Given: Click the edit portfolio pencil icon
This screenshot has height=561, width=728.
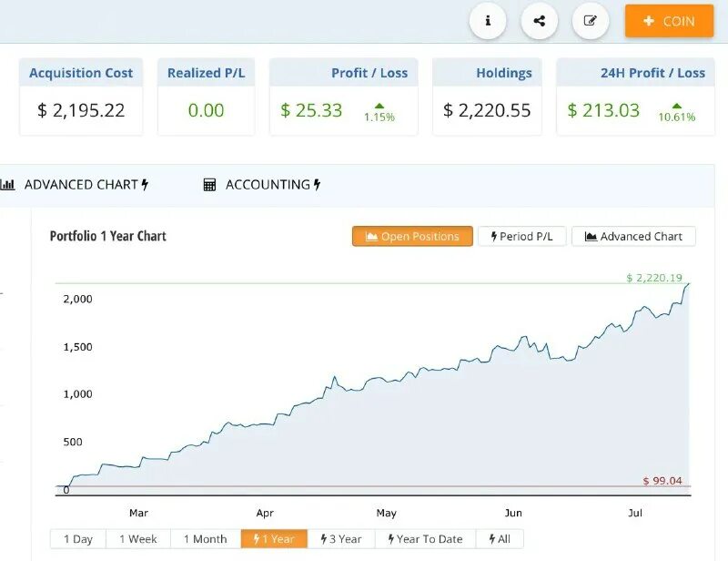Looking at the screenshot, I should point(591,21).
